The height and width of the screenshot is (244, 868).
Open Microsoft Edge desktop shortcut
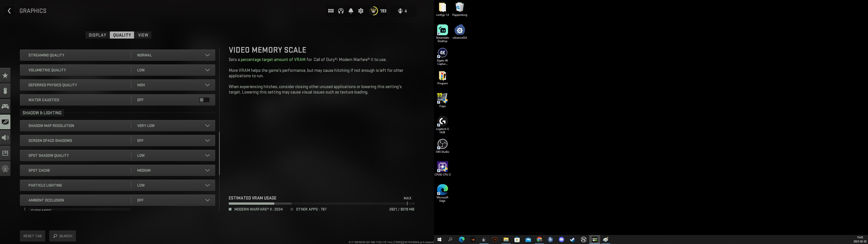[x=442, y=193]
